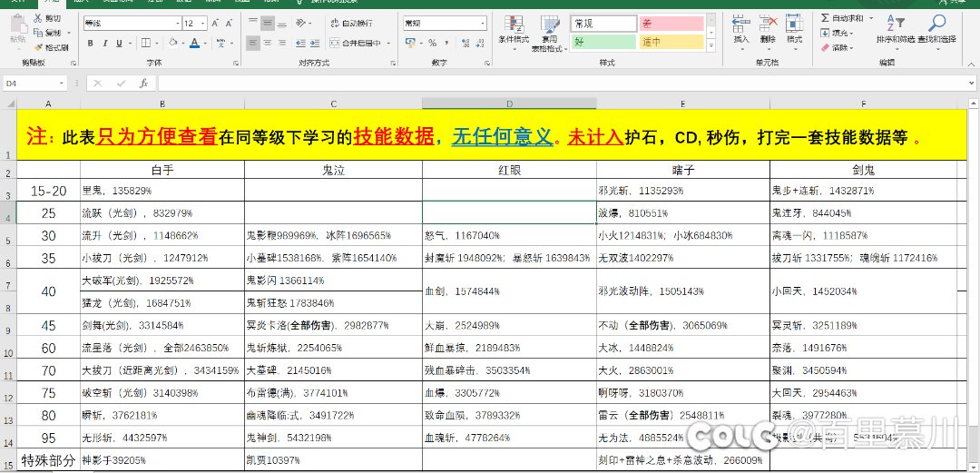Apply percent style (%) format
This screenshot has height=473, width=980.
pyautogui.click(x=432, y=44)
